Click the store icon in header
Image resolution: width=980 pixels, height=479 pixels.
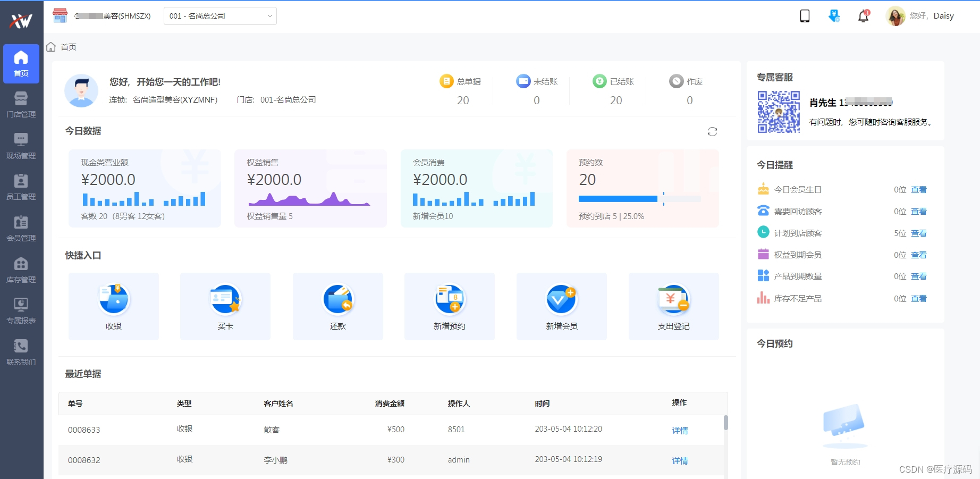pos(60,15)
